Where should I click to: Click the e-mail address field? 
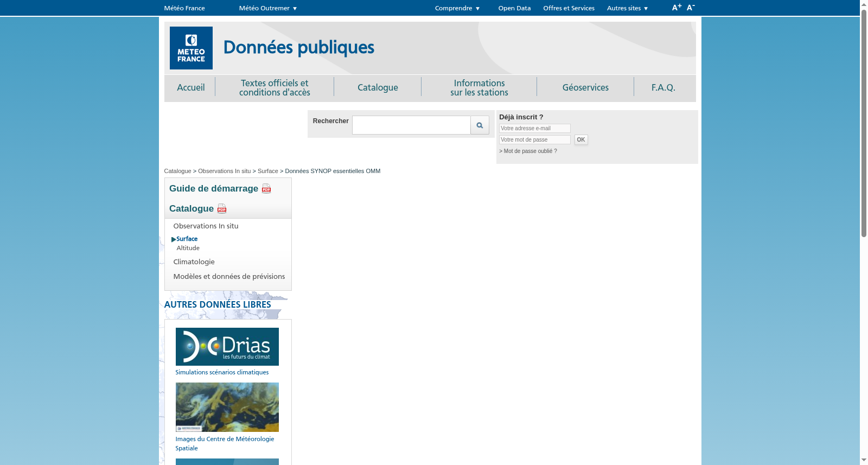pyautogui.click(x=534, y=129)
